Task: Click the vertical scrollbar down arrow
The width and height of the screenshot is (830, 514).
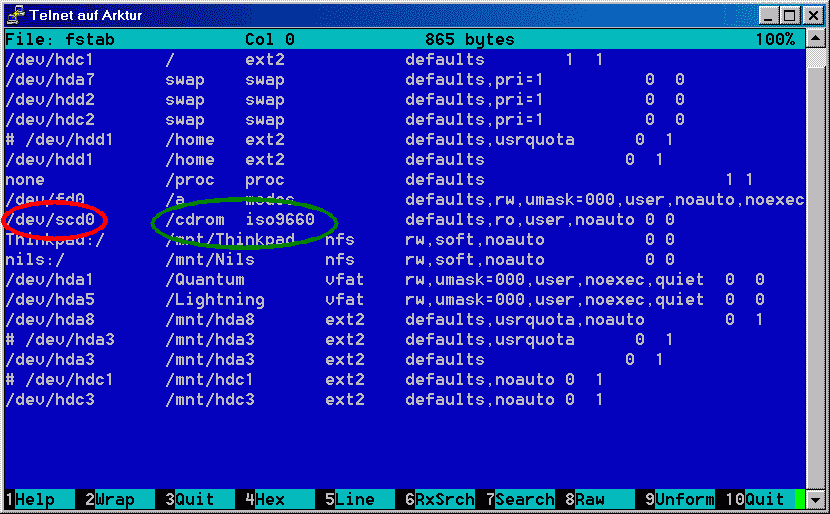Action: click(x=816, y=499)
